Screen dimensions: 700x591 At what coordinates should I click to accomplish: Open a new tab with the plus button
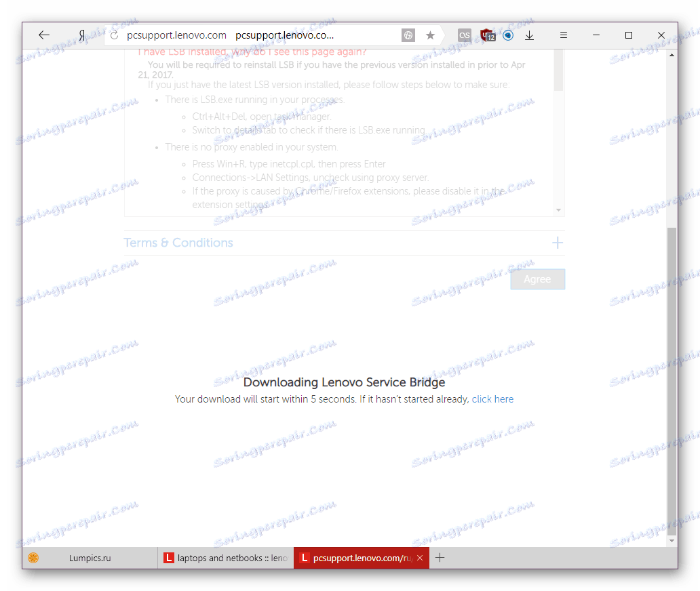point(440,557)
